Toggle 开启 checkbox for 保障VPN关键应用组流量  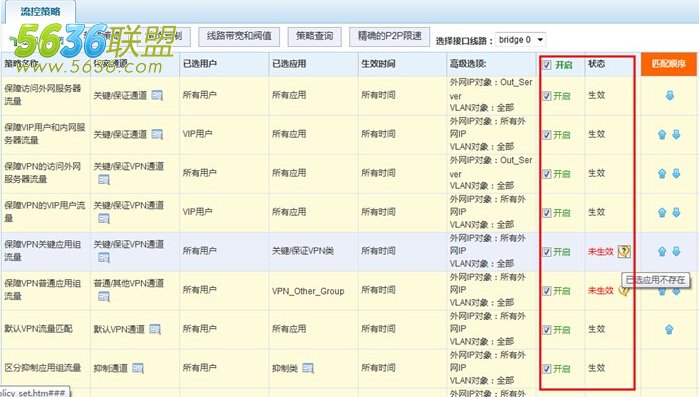click(x=547, y=252)
